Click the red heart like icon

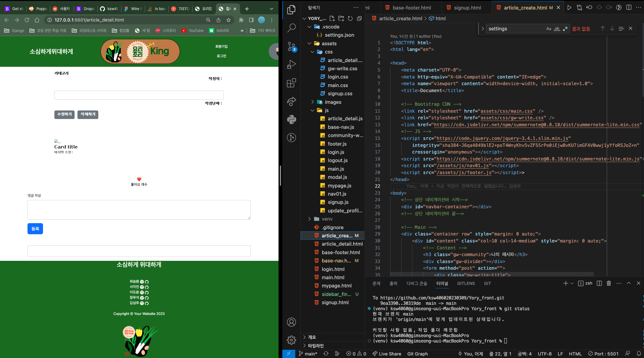139,179
